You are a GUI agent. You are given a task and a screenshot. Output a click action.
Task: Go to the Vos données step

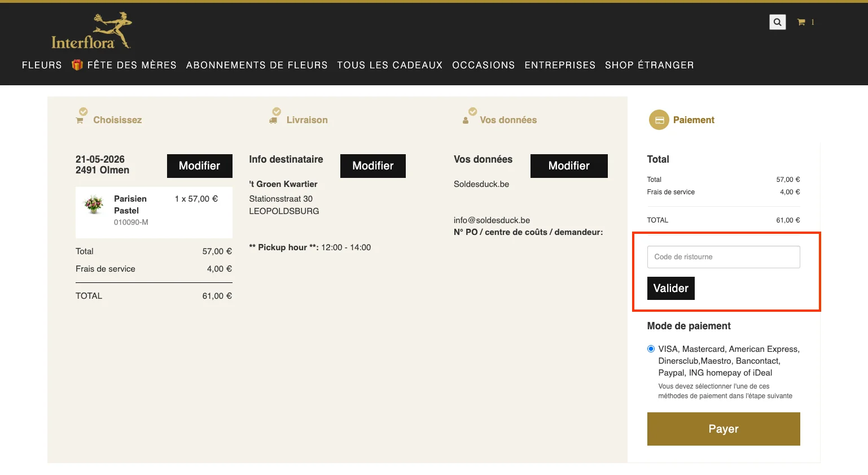point(508,120)
